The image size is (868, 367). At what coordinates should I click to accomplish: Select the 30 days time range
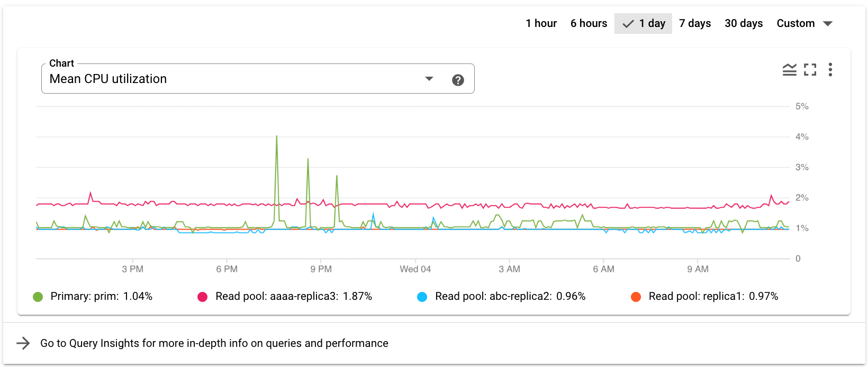pyautogui.click(x=743, y=23)
